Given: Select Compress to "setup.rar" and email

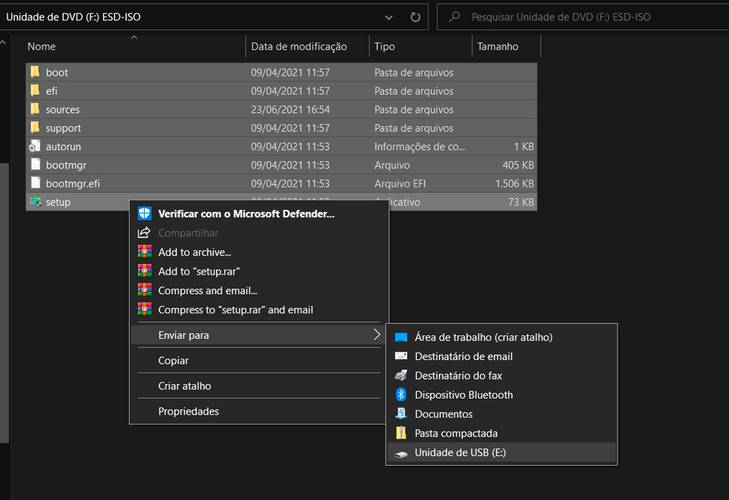Looking at the screenshot, I should (x=258, y=310).
